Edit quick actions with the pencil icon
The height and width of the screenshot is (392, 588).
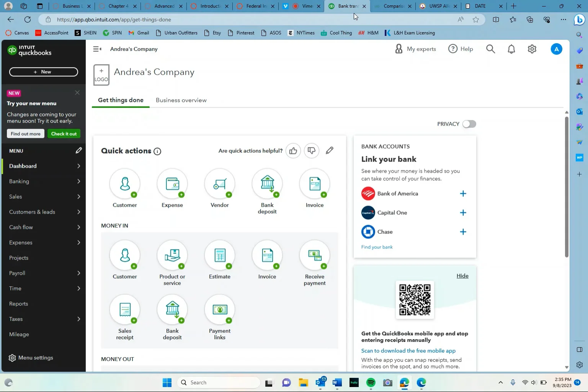click(330, 150)
